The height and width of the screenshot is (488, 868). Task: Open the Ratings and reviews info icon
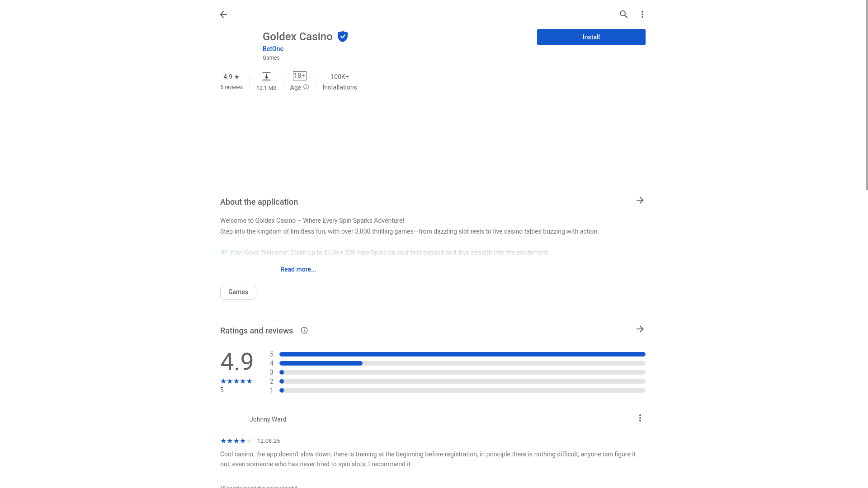click(304, 330)
